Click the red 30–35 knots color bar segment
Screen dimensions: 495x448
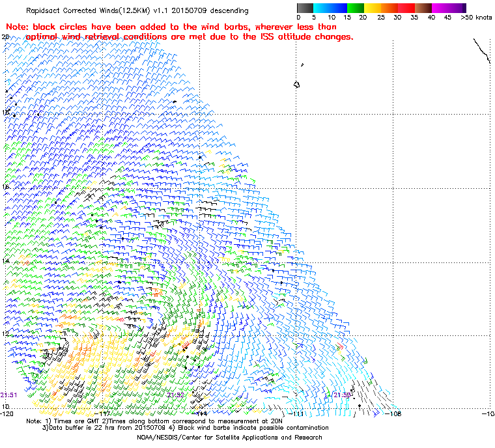[x=406, y=8]
